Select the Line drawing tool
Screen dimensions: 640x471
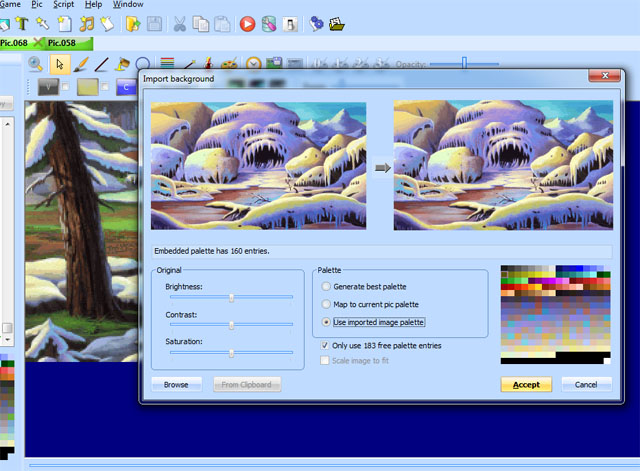coord(102,64)
